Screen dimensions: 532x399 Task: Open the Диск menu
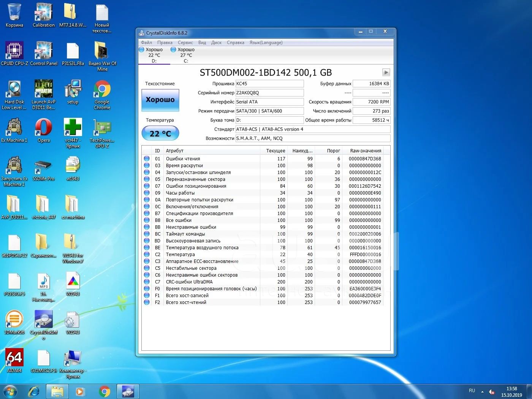[216, 43]
